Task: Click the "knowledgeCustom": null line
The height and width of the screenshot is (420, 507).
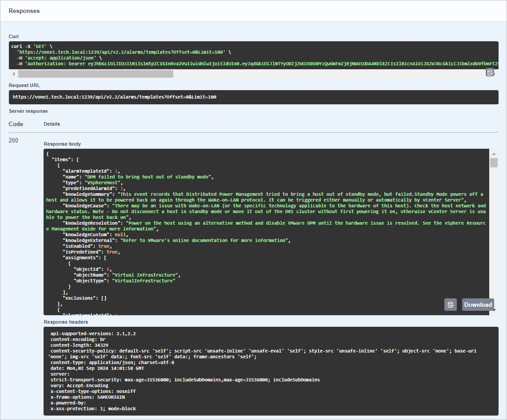Action: point(96,235)
